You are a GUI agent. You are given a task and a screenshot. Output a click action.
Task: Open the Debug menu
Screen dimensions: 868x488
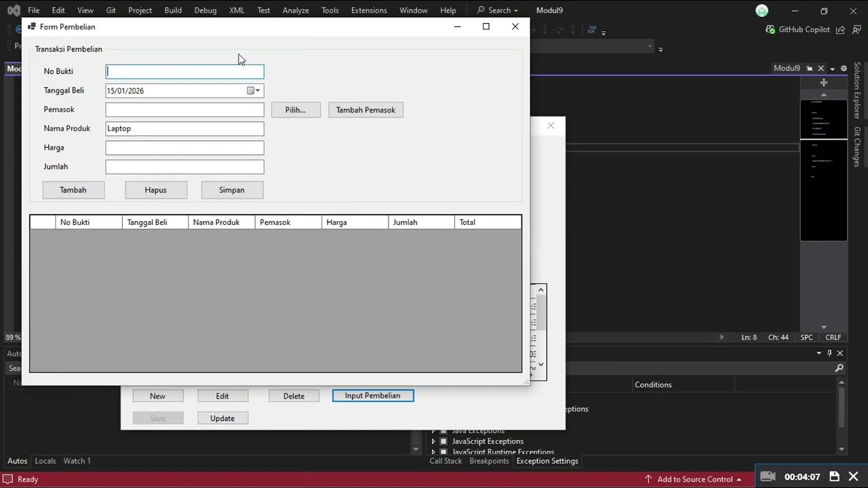205,10
